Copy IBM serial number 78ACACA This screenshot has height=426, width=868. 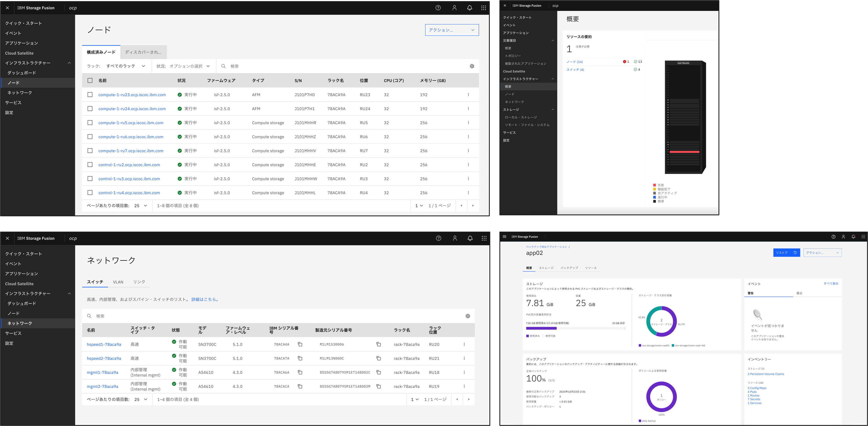tap(300, 386)
